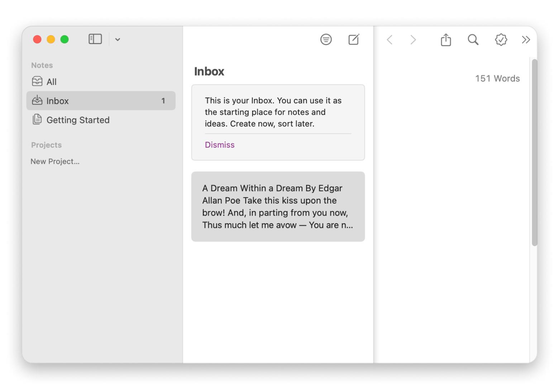Select the All notes folder
This screenshot has height=392, width=559.
(x=101, y=82)
